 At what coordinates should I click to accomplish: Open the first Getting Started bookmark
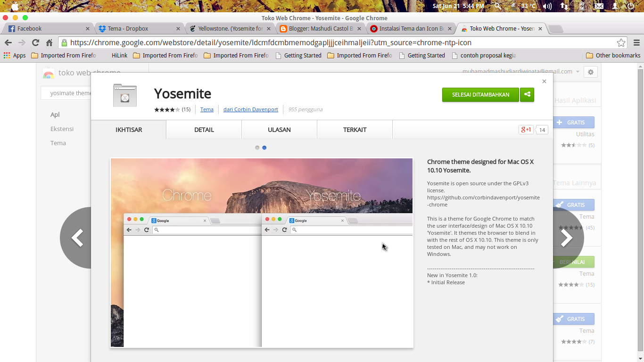pos(298,55)
